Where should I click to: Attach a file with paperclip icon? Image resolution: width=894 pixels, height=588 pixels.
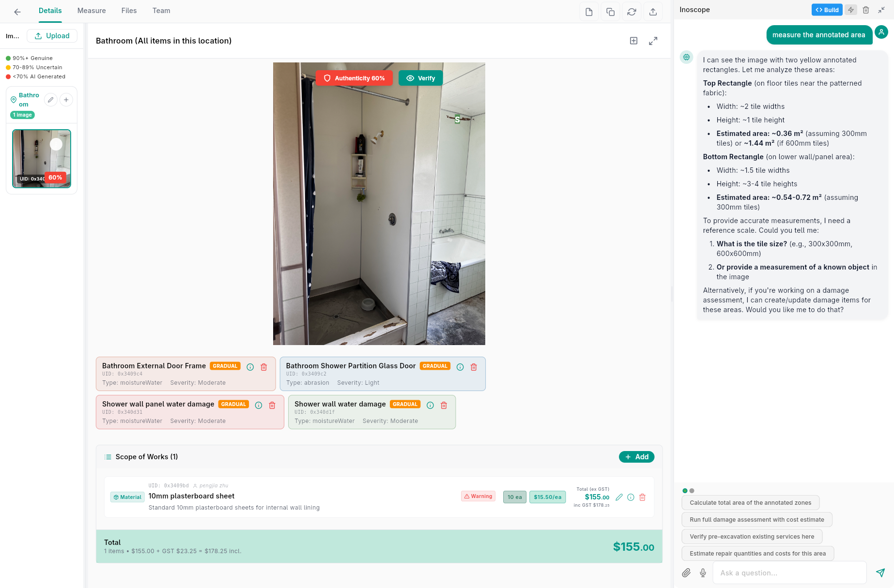point(686,573)
